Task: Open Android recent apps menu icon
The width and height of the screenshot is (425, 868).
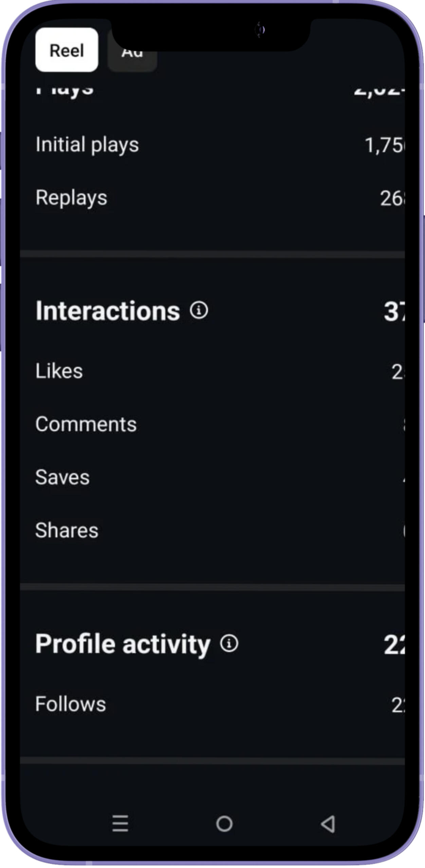Action: point(120,824)
